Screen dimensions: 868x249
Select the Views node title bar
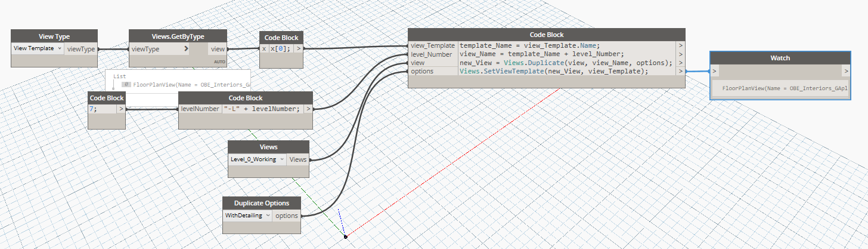click(269, 147)
